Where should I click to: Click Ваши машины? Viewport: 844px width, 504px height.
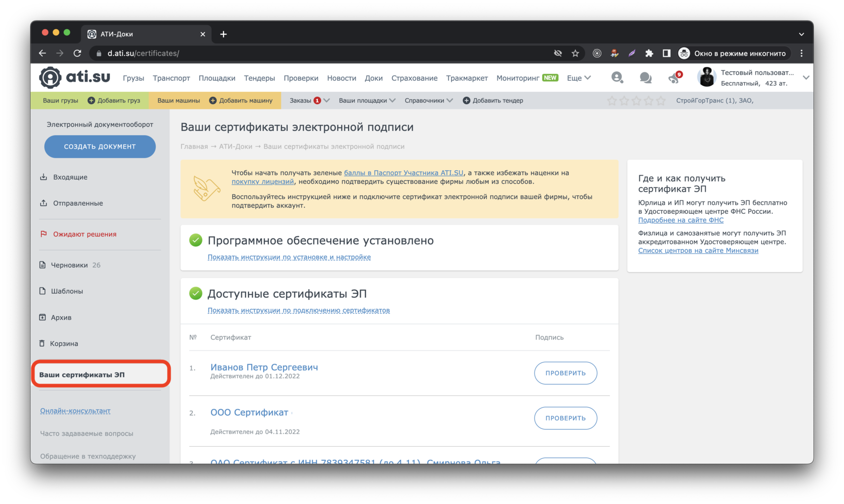coord(178,100)
